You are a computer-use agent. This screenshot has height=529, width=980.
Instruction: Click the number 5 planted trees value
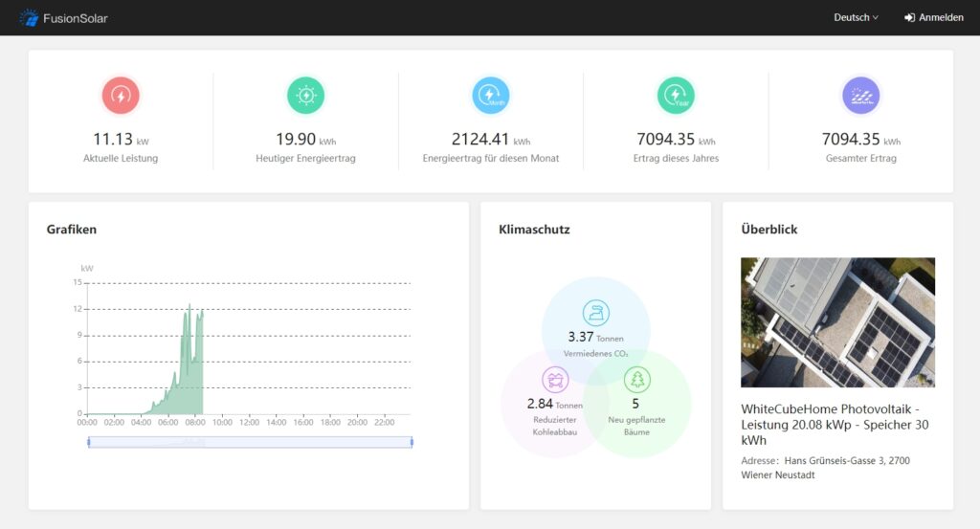tap(635, 404)
